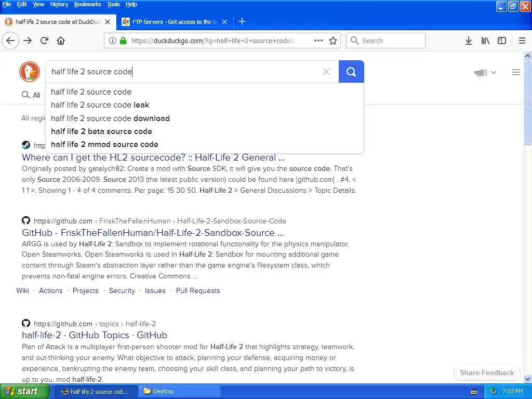Open the Bookmarks menu
The image size is (532, 399).
tap(87, 4)
